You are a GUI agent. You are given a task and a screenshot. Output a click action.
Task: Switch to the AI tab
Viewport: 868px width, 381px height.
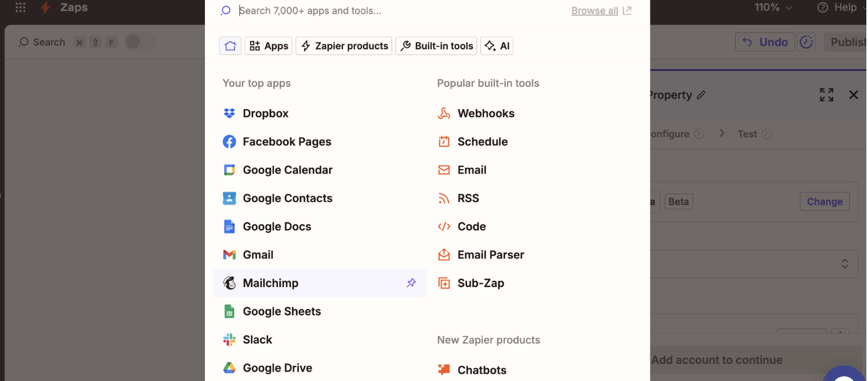pyautogui.click(x=497, y=46)
